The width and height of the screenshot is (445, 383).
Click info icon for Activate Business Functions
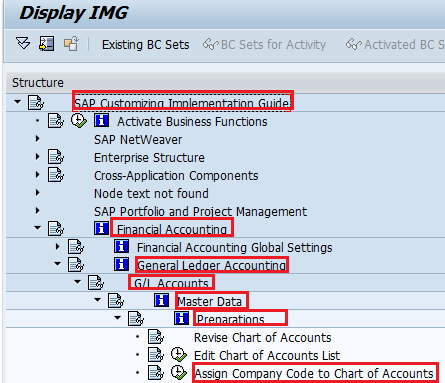pos(101,120)
